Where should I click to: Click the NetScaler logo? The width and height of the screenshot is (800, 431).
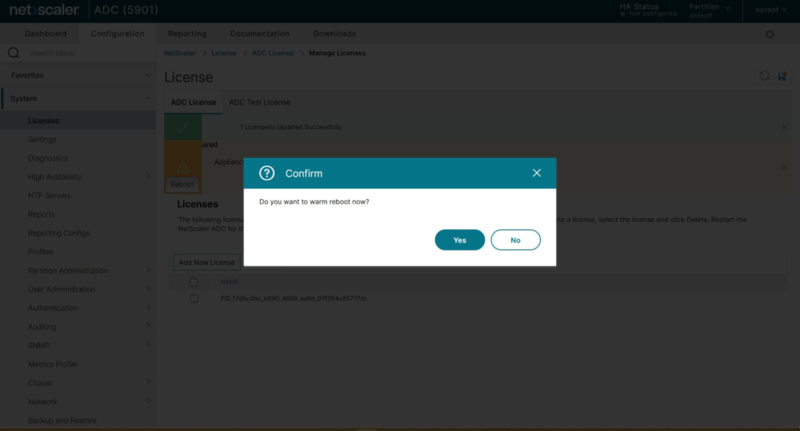44,10
